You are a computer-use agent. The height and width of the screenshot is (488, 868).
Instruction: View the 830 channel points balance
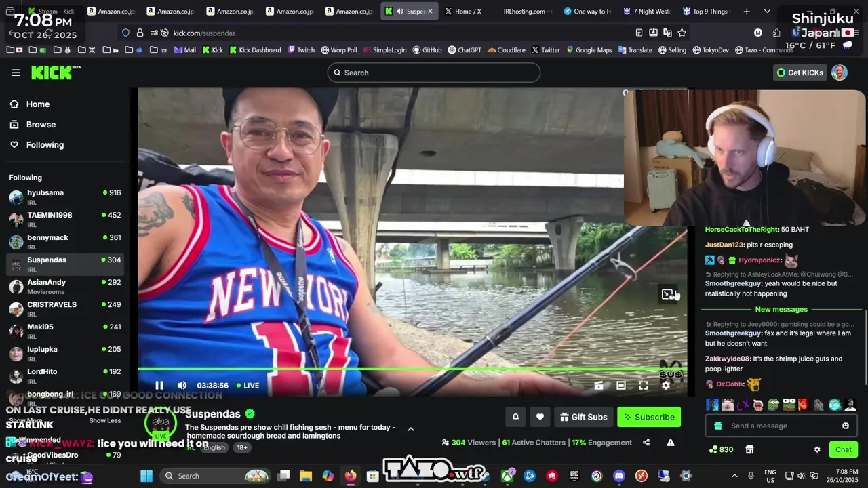tap(721, 449)
